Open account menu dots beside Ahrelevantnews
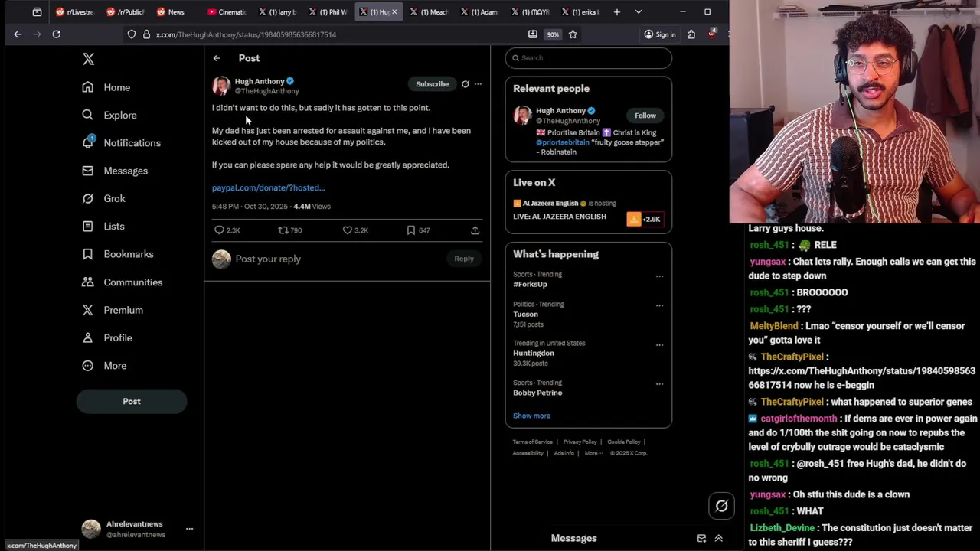 tap(189, 529)
